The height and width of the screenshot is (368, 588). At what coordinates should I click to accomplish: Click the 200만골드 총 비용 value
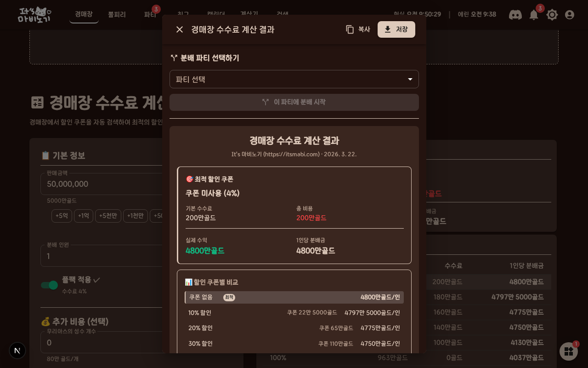click(311, 218)
